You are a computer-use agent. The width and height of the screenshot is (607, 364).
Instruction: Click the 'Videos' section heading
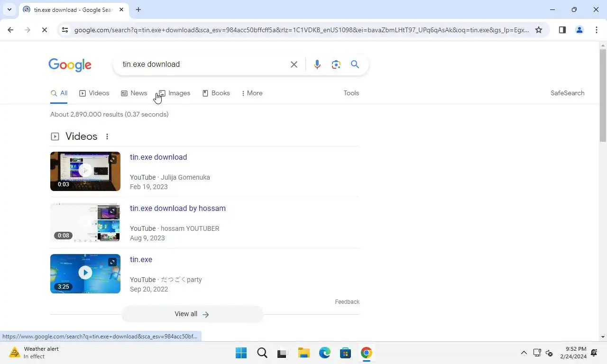pyautogui.click(x=82, y=136)
